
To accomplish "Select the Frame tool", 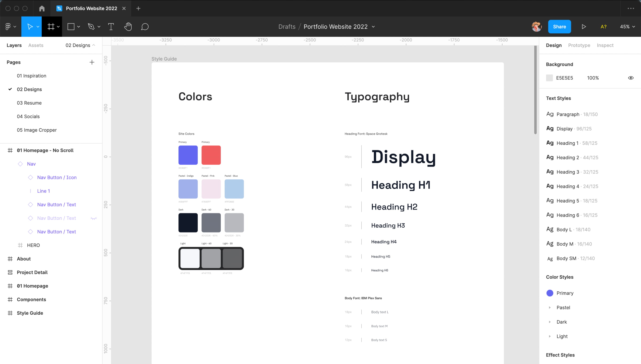I will tap(51, 27).
